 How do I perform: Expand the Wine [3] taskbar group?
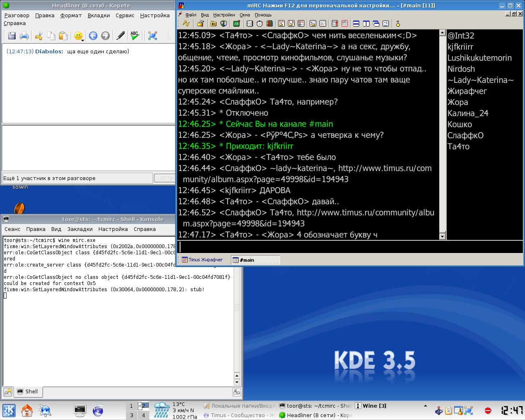click(370, 406)
